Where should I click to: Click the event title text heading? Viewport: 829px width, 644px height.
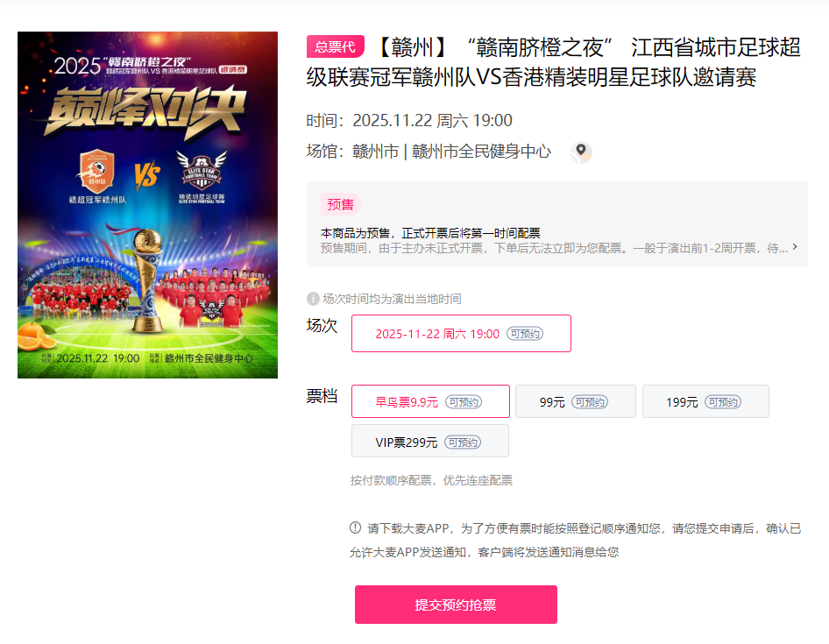tap(554, 62)
